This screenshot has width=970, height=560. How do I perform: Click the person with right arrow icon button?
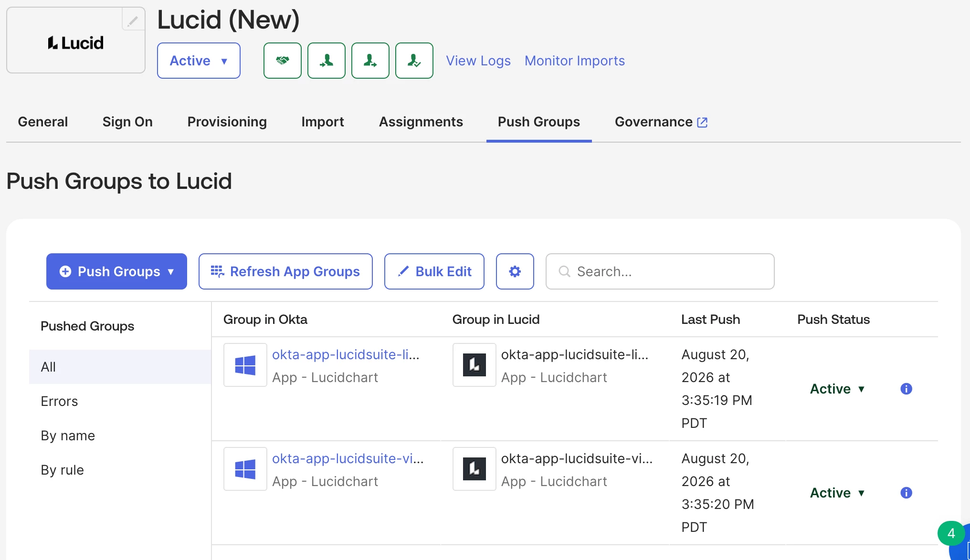370,61
